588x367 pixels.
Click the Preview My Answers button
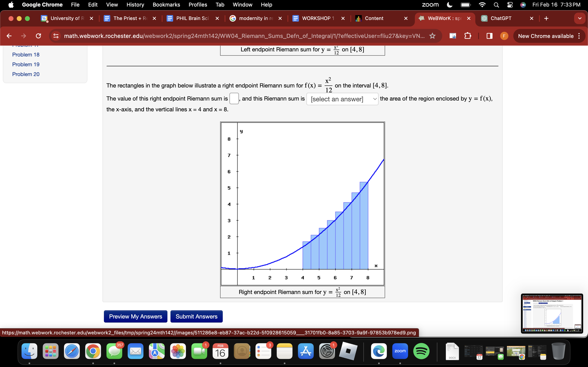(x=135, y=316)
